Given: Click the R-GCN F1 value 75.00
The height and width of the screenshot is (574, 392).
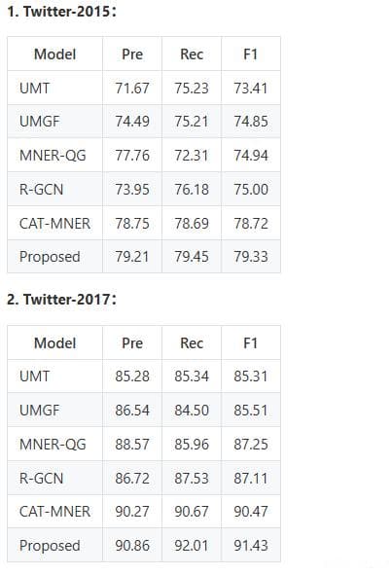Looking at the screenshot, I should click(x=251, y=190).
